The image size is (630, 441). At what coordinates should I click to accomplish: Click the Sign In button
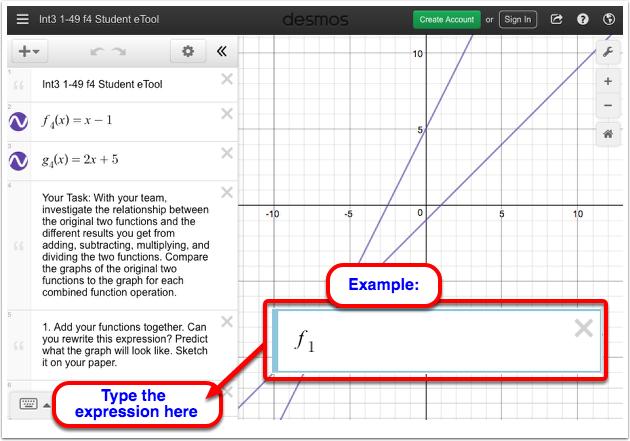[518, 19]
